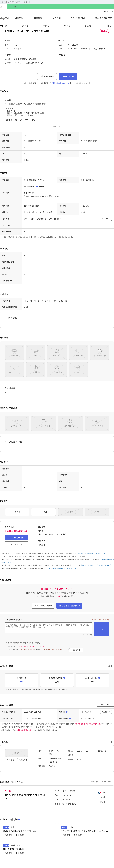Select the 기업 tab at top

pos(14,7)
